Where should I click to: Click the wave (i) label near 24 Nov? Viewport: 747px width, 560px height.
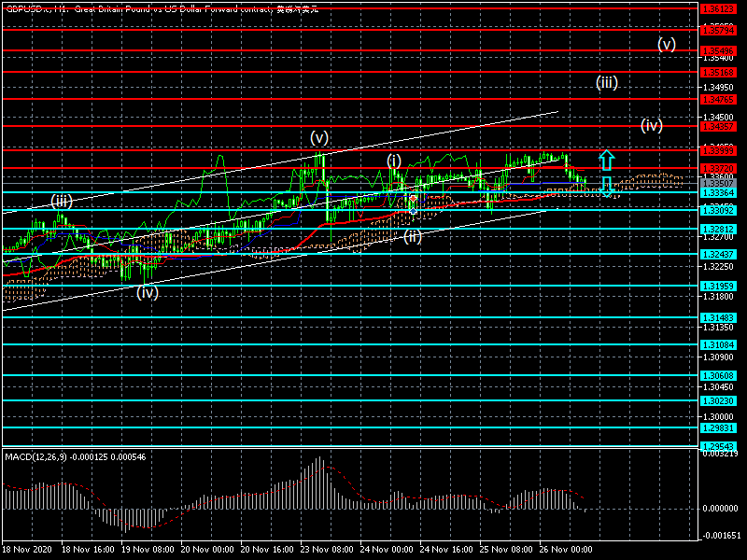pos(394,161)
